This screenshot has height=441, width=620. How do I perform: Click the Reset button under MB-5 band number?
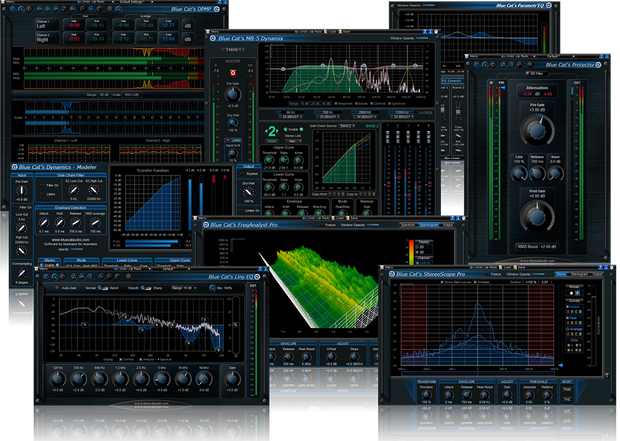click(x=272, y=141)
